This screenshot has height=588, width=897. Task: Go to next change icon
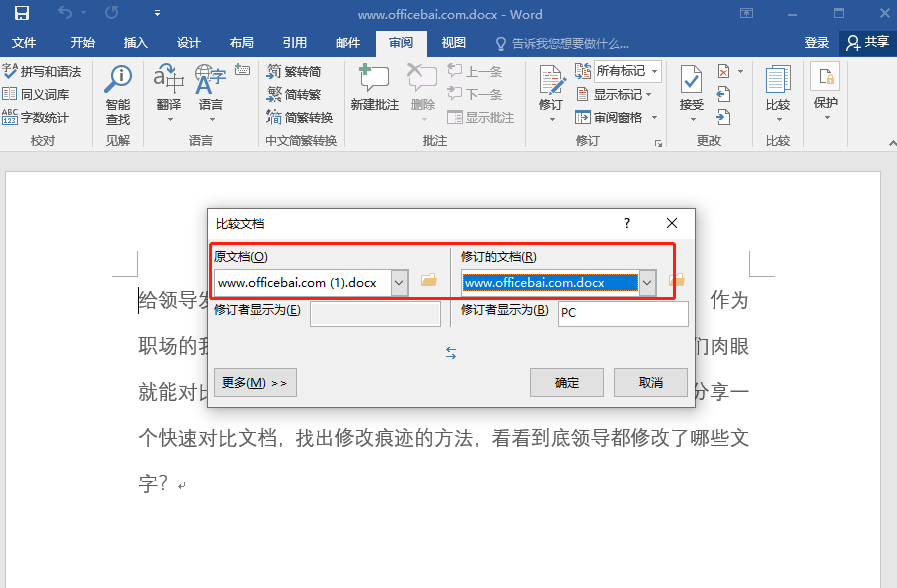point(724,117)
